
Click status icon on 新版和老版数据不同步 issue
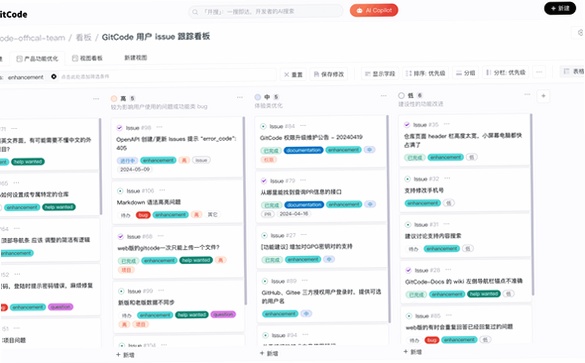(121, 291)
